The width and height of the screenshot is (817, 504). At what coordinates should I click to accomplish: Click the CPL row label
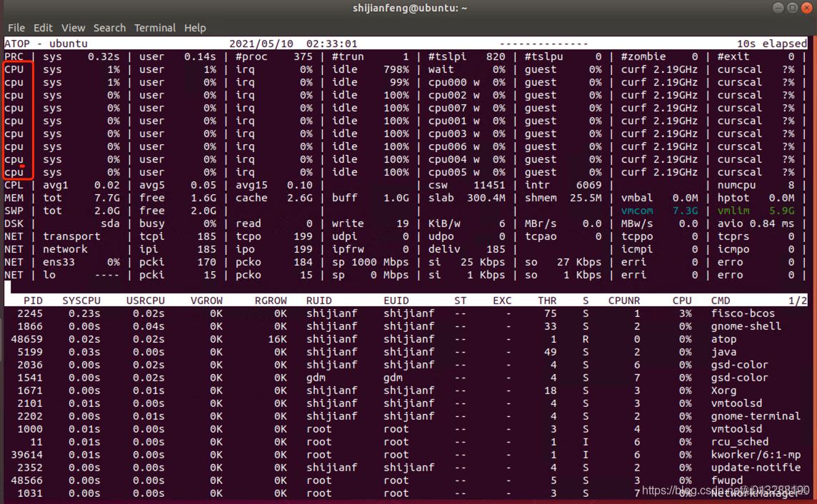point(14,185)
